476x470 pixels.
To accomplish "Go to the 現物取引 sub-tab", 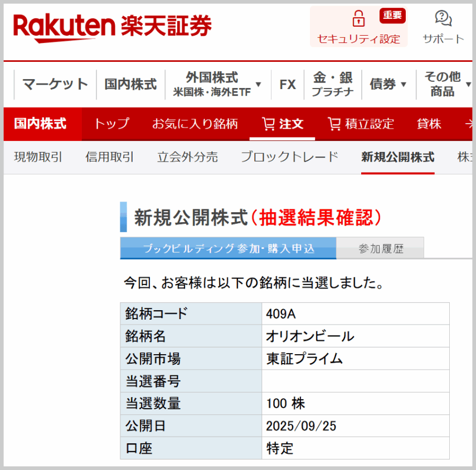I will (38, 157).
